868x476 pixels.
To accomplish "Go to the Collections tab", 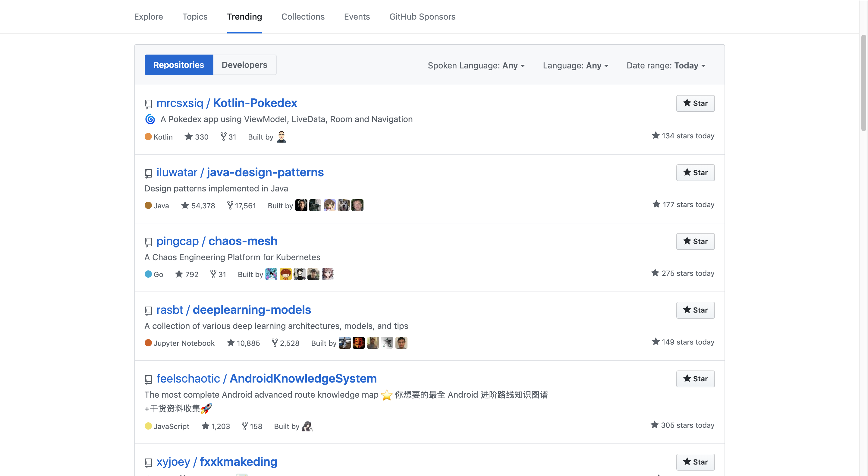I will [x=303, y=17].
